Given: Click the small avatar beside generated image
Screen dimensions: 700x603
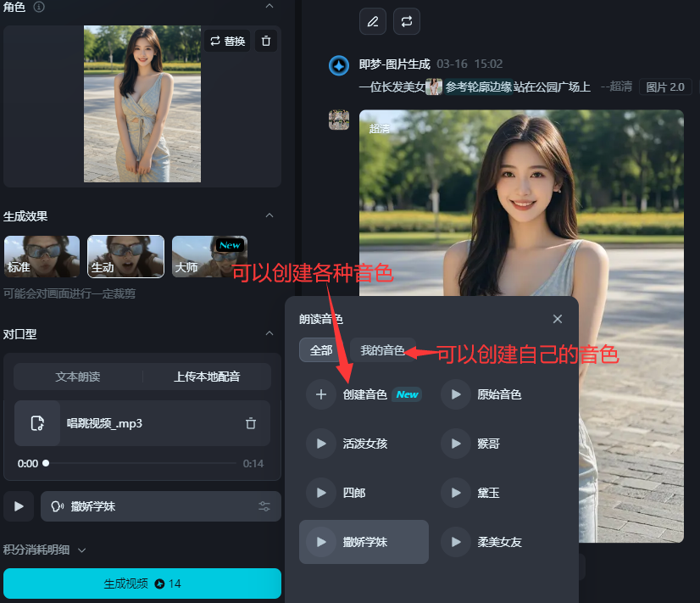Looking at the screenshot, I should (339, 120).
